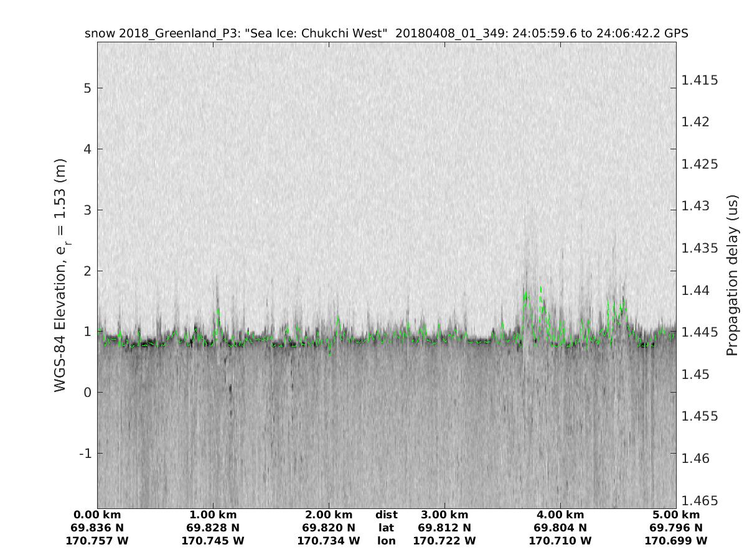Click the 2.00 km distance label

tap(329, 515)
